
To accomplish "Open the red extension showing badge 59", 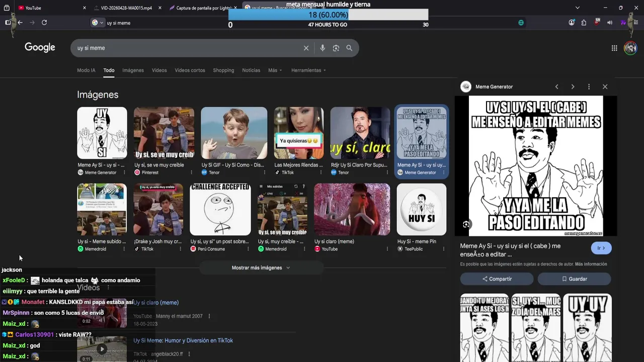I will point(597,22).
